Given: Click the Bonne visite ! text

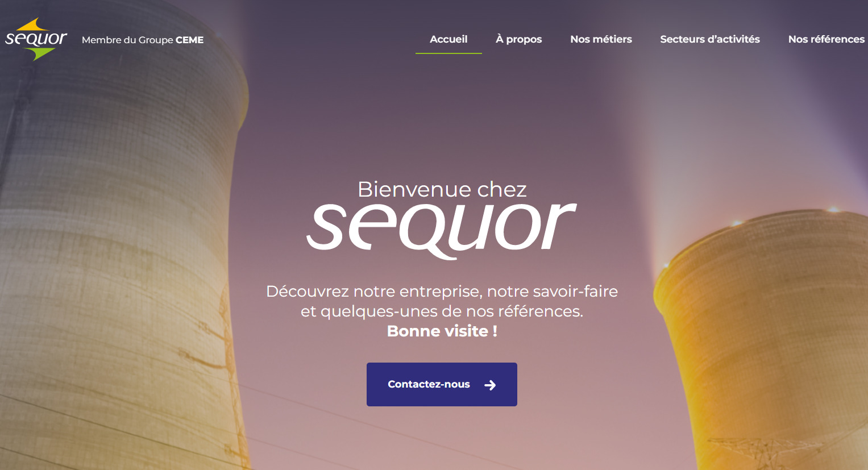Looking at the screenshot, I should [442, 331].
